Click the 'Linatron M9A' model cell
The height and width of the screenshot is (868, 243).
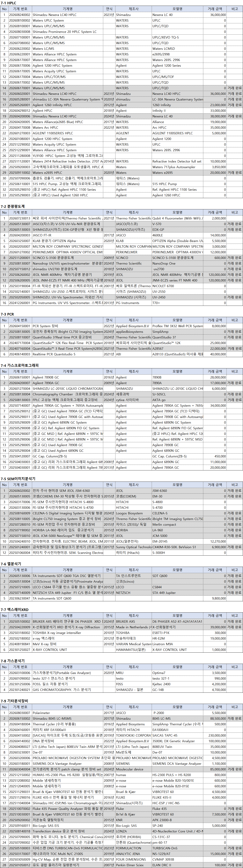(x=177, y=644)
